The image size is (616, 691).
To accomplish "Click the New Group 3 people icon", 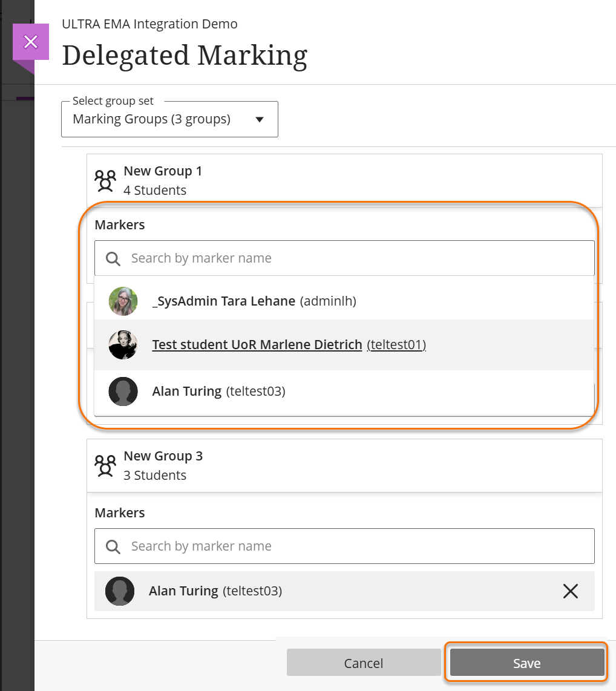I will [105, 465].
